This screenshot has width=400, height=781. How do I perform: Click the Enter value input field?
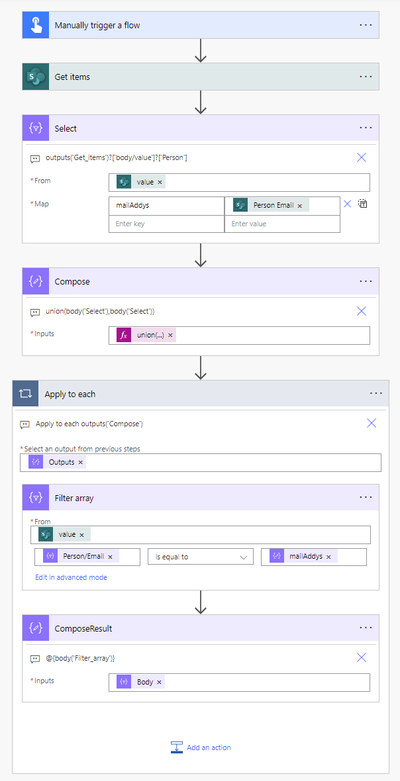coord(282,224)
